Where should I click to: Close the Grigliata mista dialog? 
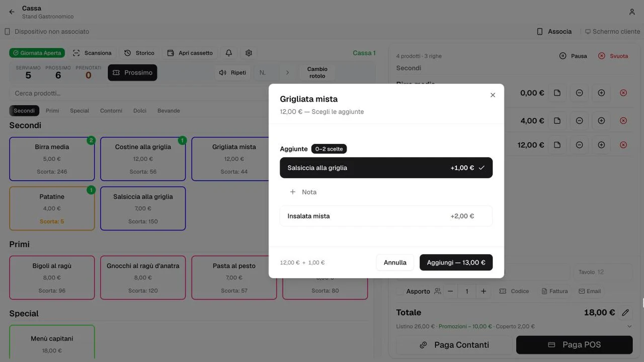tap(493, 95)
